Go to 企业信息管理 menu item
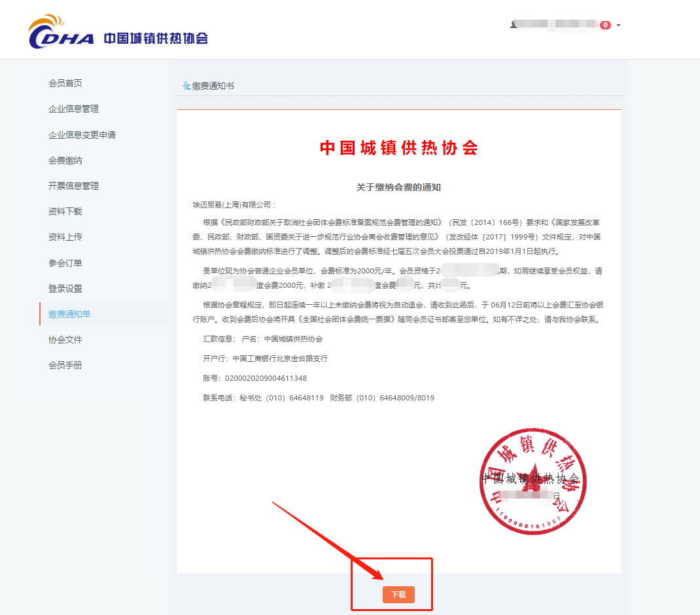 74,109
